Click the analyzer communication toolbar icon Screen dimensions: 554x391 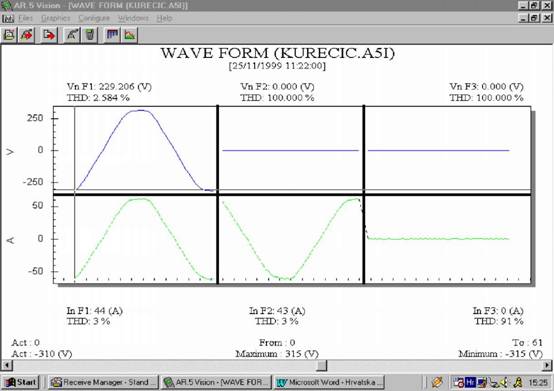(72, 35)
